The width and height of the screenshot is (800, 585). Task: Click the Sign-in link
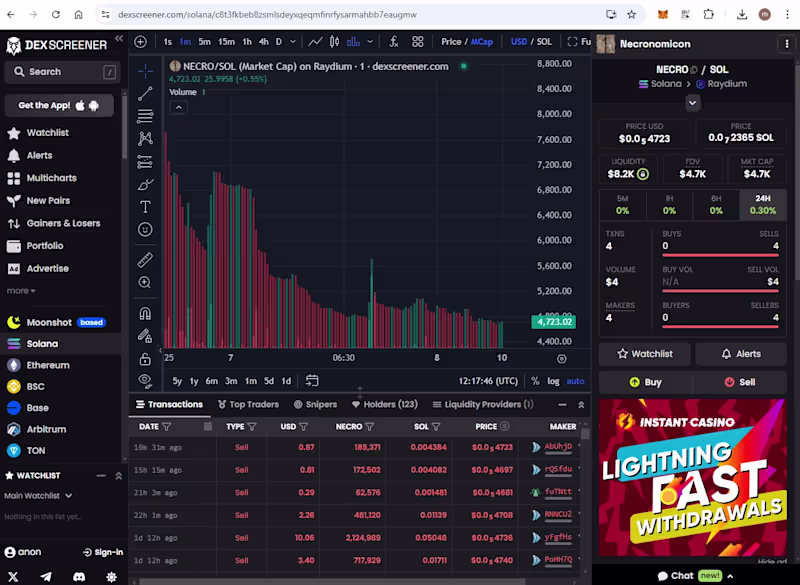pyautogui.click(x=103, y=552)
